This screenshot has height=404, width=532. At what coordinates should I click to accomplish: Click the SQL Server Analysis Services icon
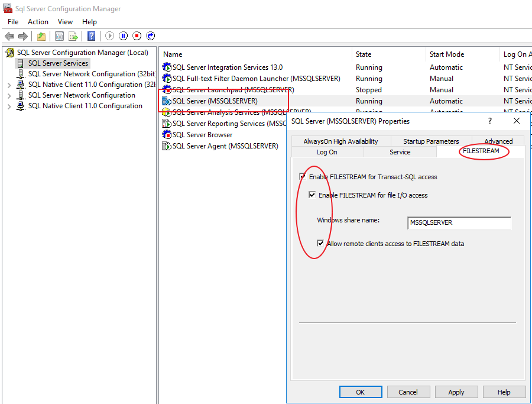point(167,112)
